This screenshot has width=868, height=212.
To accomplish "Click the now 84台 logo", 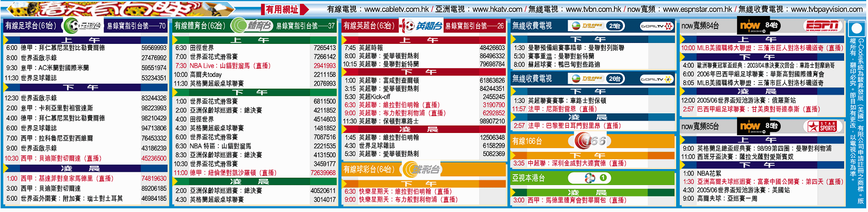I will [758, 26].
